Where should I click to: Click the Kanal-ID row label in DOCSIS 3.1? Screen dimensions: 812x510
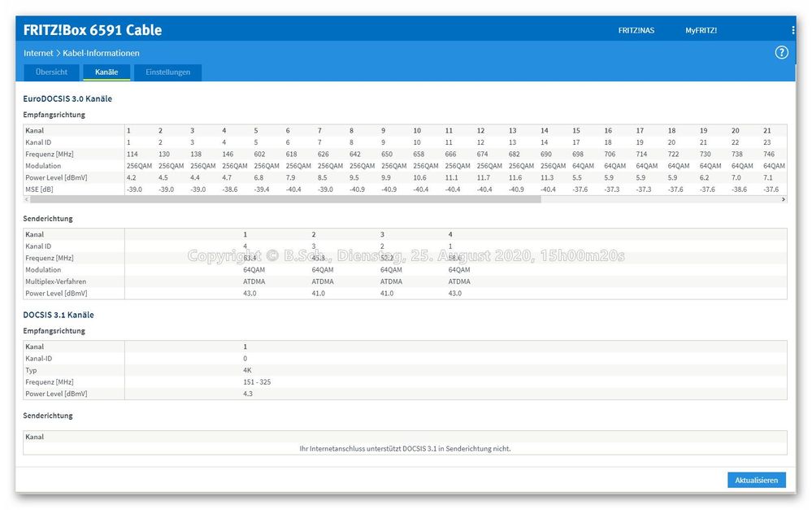[39, 358]
